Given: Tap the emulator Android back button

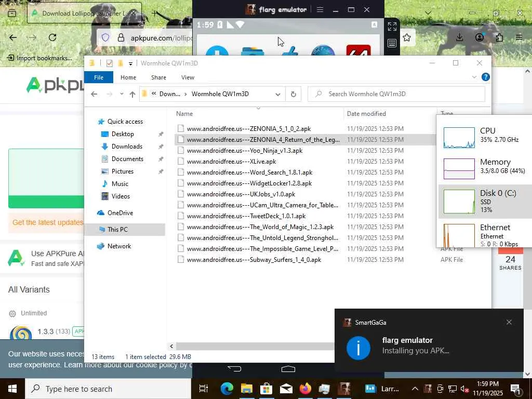Looking at the screenshot, I should (234, 369).
